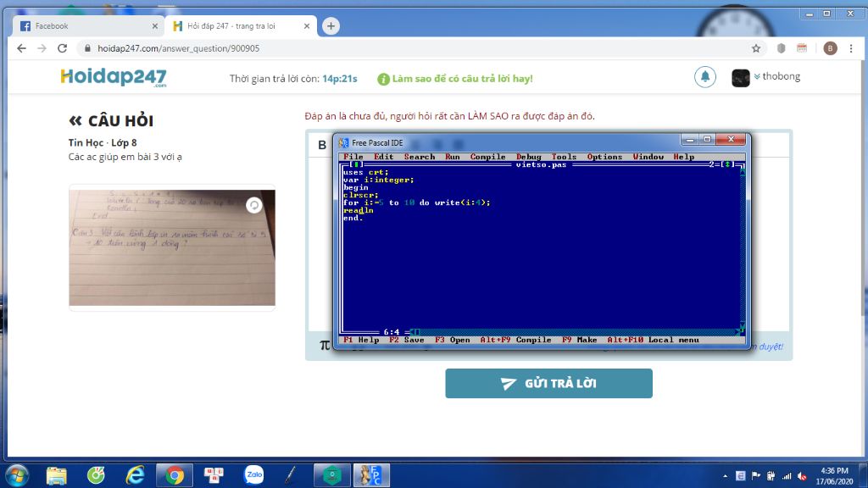
Task: Click the GỬI TRẢ LỜI button
Action: (548, 384)
